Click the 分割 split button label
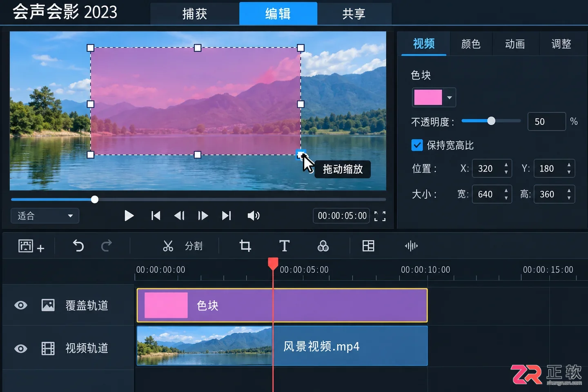 pos(194,246)
